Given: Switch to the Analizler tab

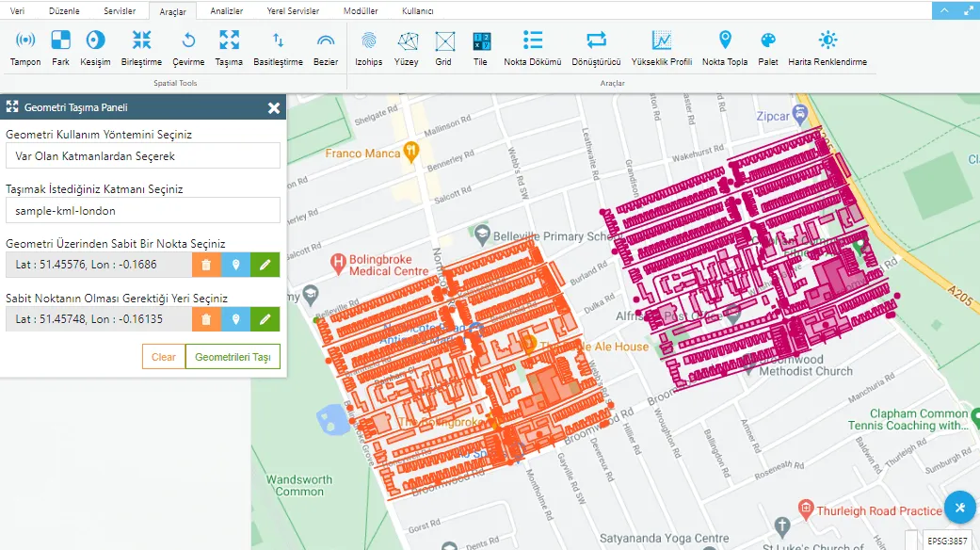Looking at the screenshot, I should [x=226, y=10].
